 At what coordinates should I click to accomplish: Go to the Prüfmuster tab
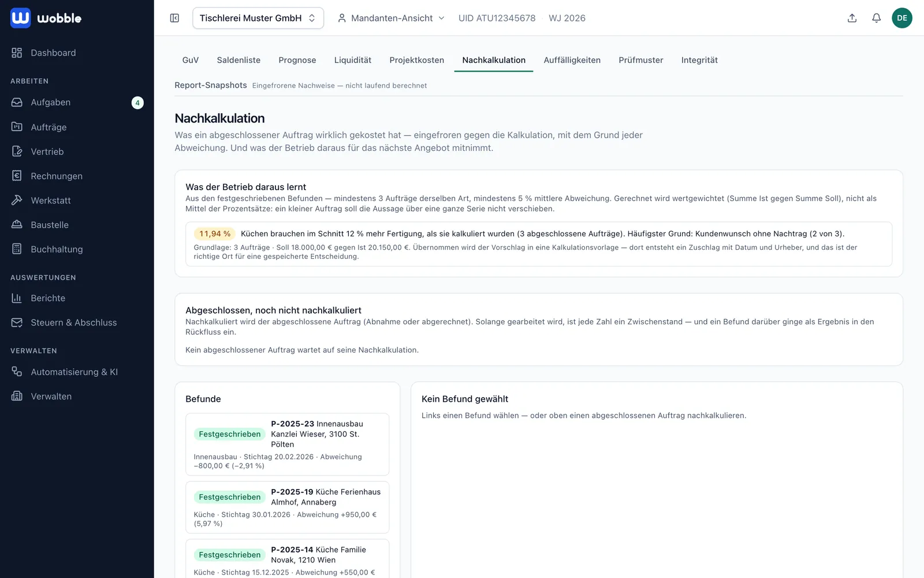coord(641,60)
